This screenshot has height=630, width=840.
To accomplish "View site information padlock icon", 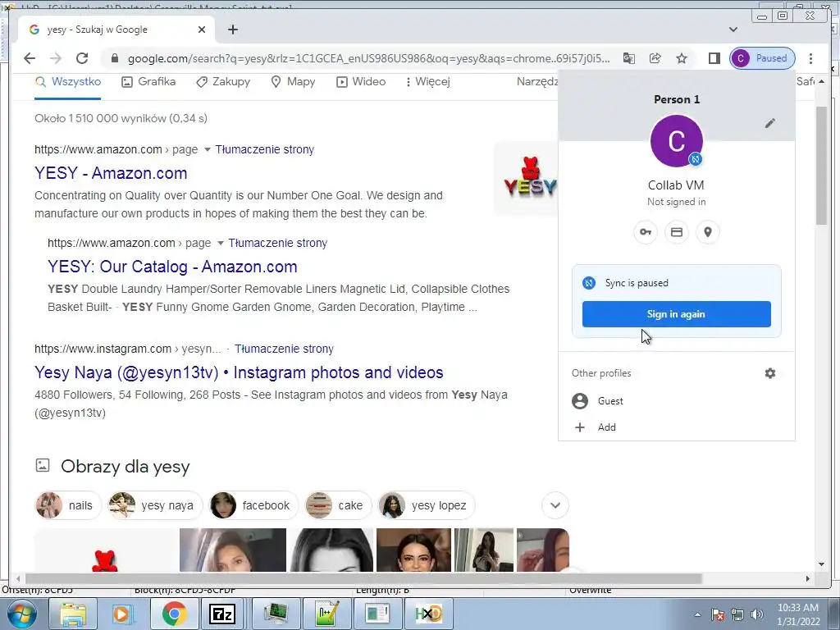I will tap(114, 58).
